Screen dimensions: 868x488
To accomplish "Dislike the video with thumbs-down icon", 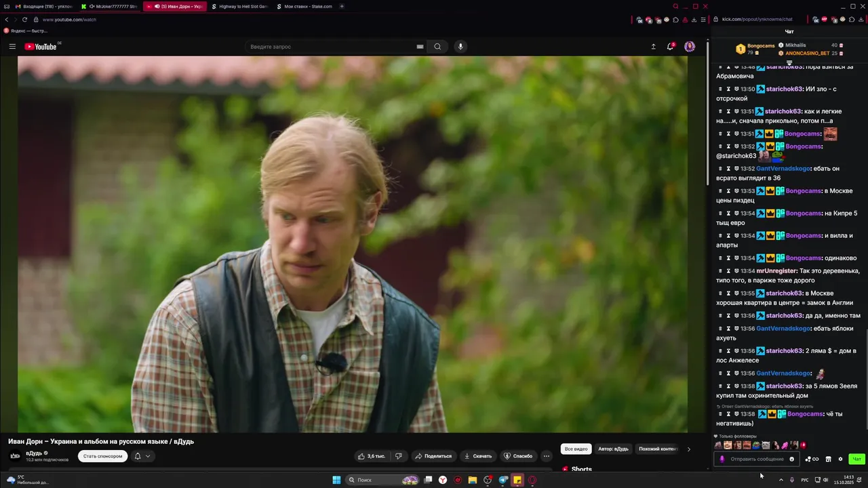I will pos(399,456).
